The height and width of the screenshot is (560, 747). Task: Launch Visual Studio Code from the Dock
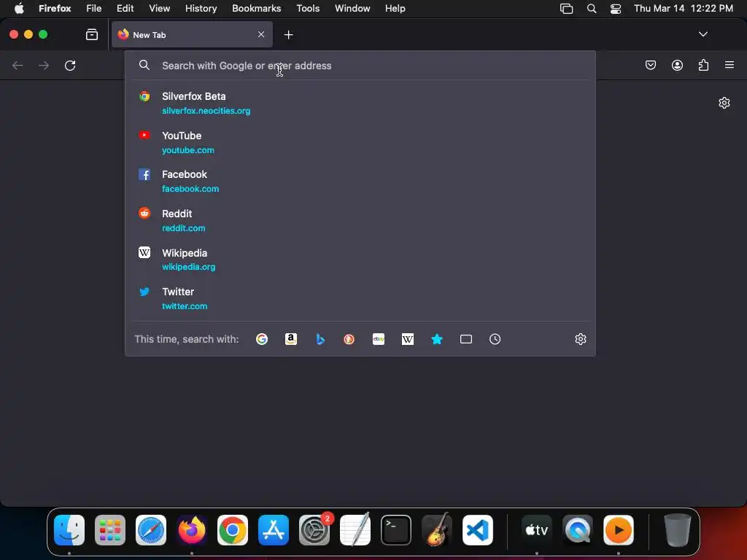[x=478, y=530]
